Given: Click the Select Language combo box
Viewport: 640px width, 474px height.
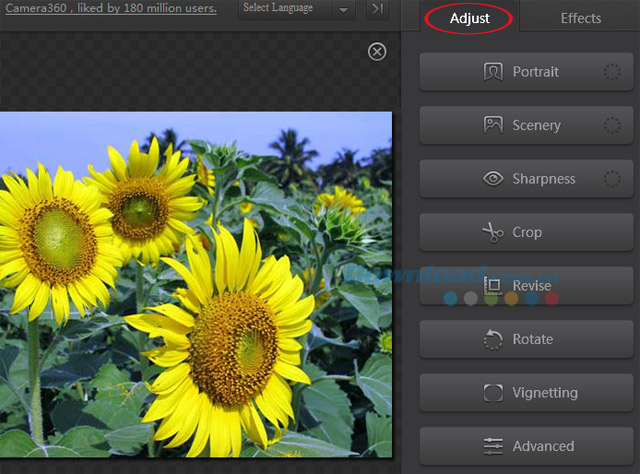Looking at the screenshot, I should tap(297, 9).
